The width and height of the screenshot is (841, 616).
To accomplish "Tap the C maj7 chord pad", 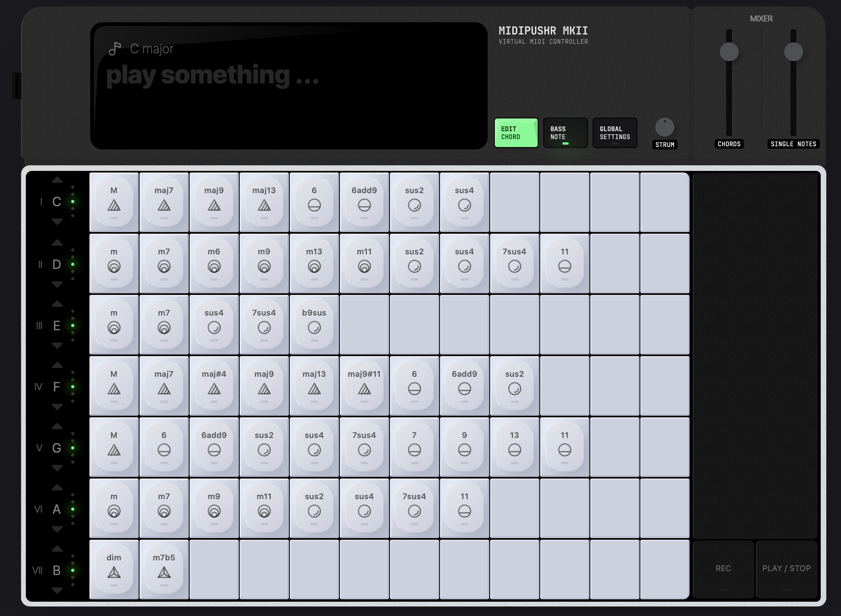I will coord(164,202).
